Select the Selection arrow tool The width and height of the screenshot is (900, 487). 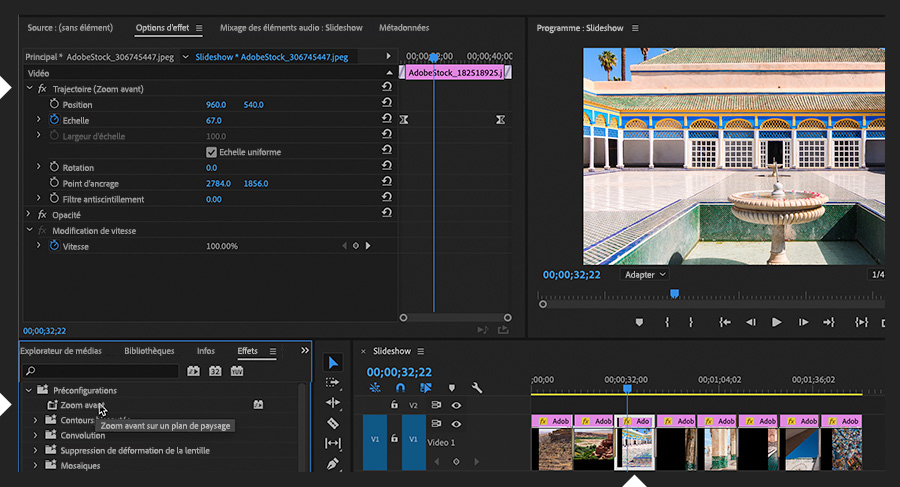[x=333, y=362]
